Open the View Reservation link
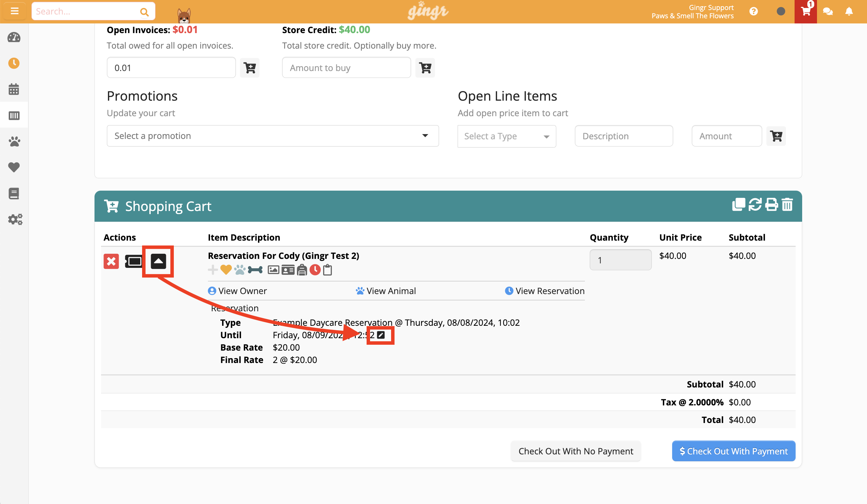 (545, 291)
